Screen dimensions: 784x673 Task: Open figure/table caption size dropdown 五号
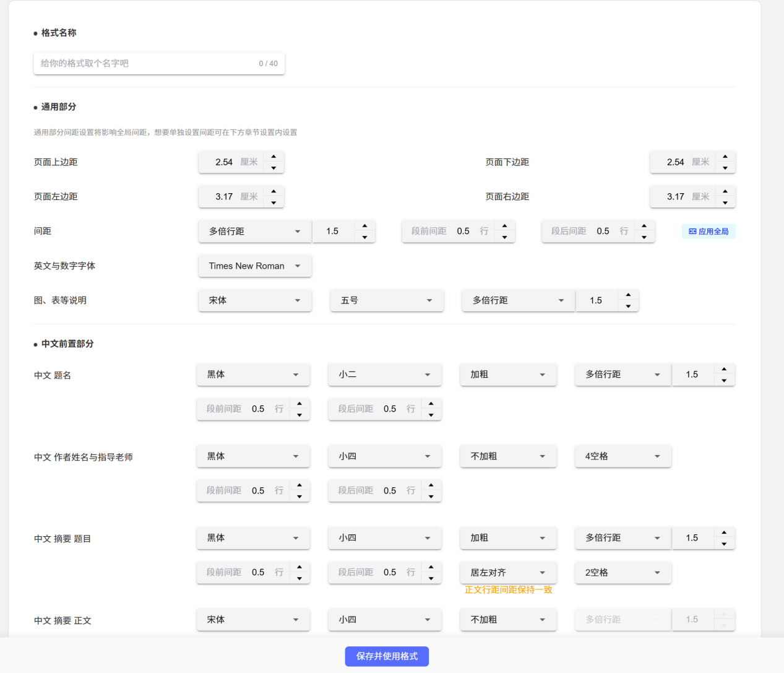coord(387,300)
